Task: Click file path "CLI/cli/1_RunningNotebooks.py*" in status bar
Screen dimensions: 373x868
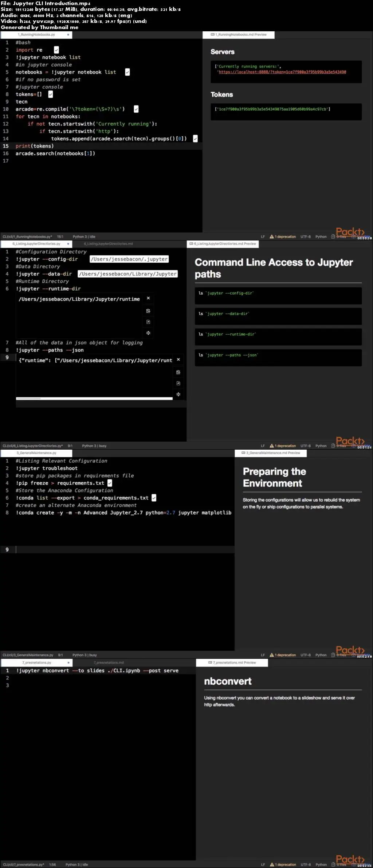Action: click(27, 236)
